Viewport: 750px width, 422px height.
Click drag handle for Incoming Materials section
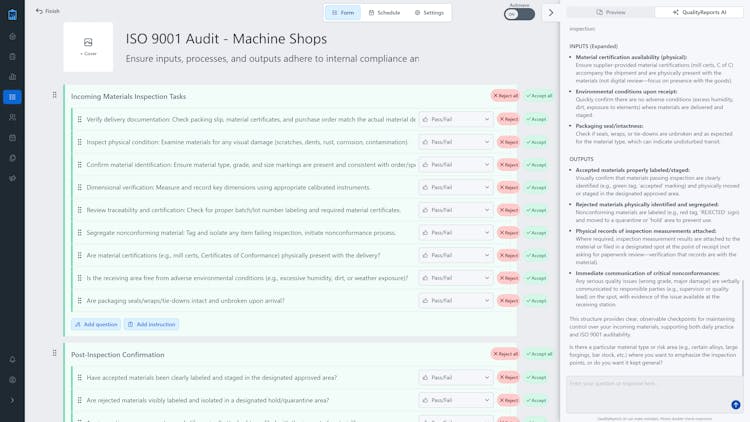55,96
